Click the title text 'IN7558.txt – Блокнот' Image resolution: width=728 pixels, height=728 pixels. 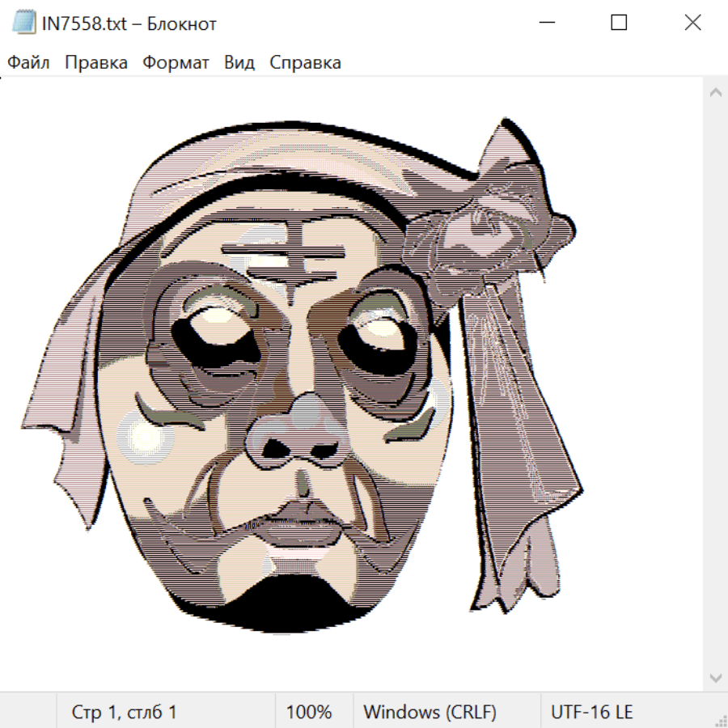click(x=129, y=23)
